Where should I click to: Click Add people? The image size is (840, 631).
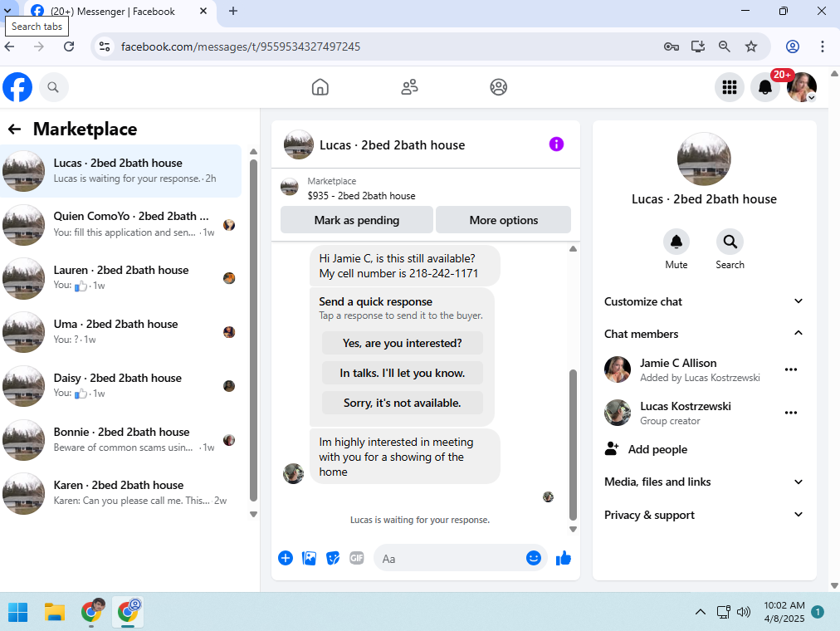(x=647, y=449)
